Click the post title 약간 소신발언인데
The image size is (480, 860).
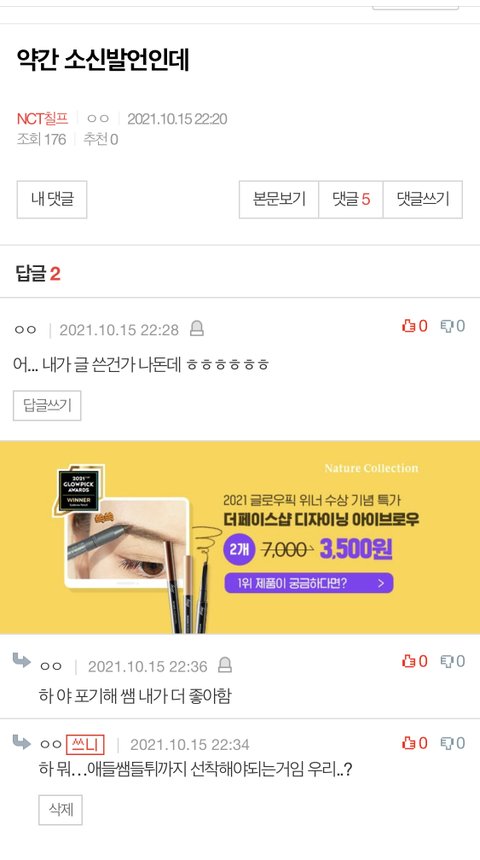click(103, 60)
